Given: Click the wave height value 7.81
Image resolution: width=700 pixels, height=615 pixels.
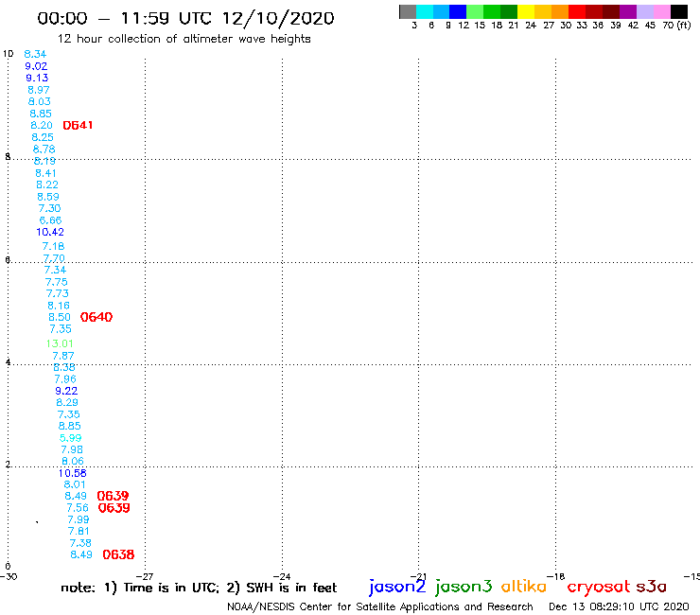Looking at the screenshot, I should 79,531.
